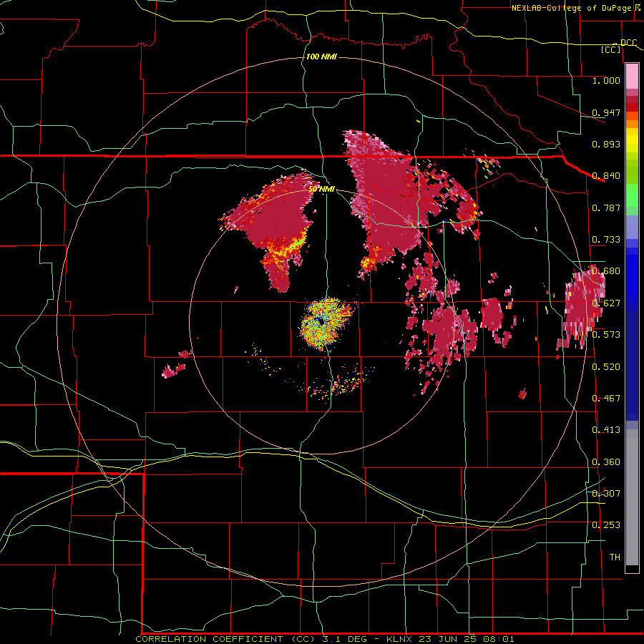Click the 3.1 DEG elevation text
The height and width of the screenshot is (644, 644).
(x=346, y=639)
